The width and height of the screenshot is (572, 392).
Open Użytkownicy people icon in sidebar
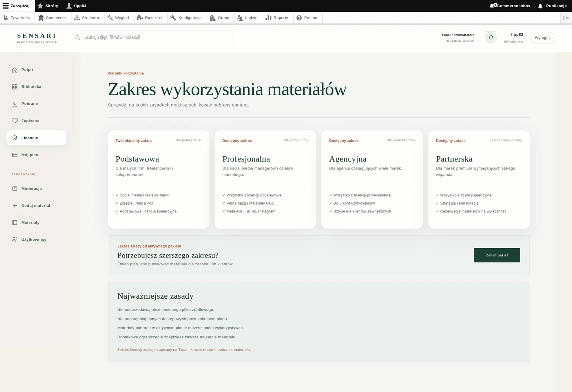point(15,240)
